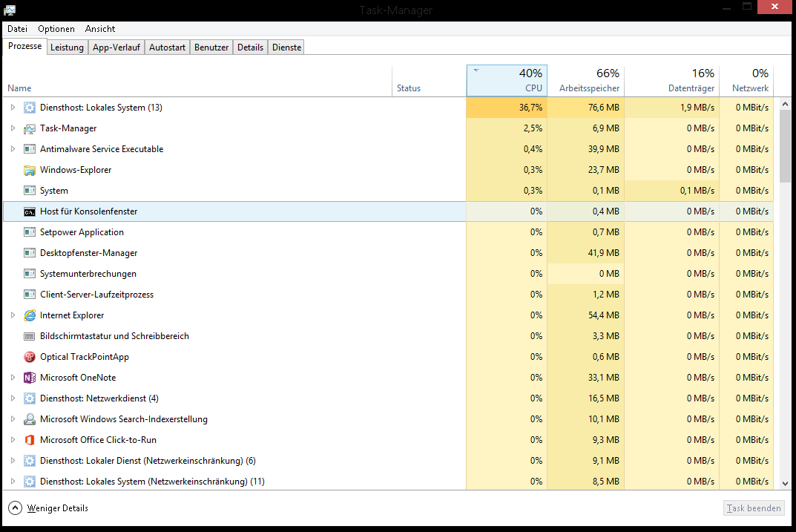Click the scrollbar up arrow
796x532 pixels.
(785, 104)
